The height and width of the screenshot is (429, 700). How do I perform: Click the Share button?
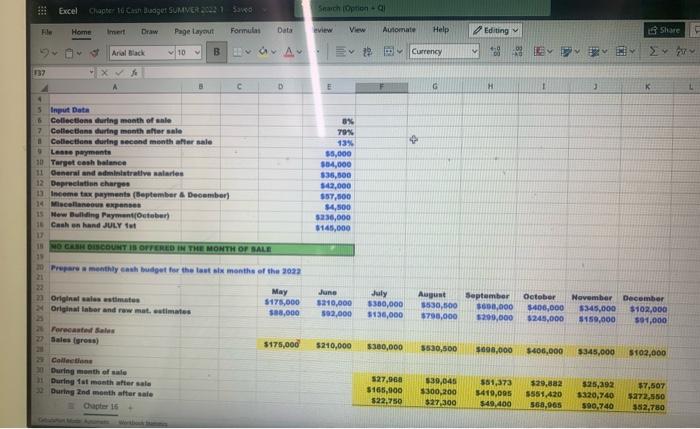664,30
